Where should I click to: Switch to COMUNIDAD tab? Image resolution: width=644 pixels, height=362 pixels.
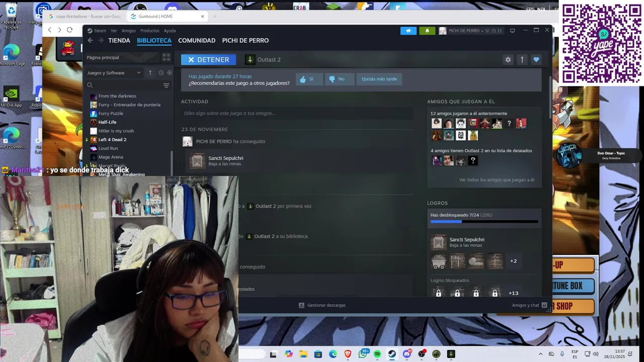[x=197, y=41]
